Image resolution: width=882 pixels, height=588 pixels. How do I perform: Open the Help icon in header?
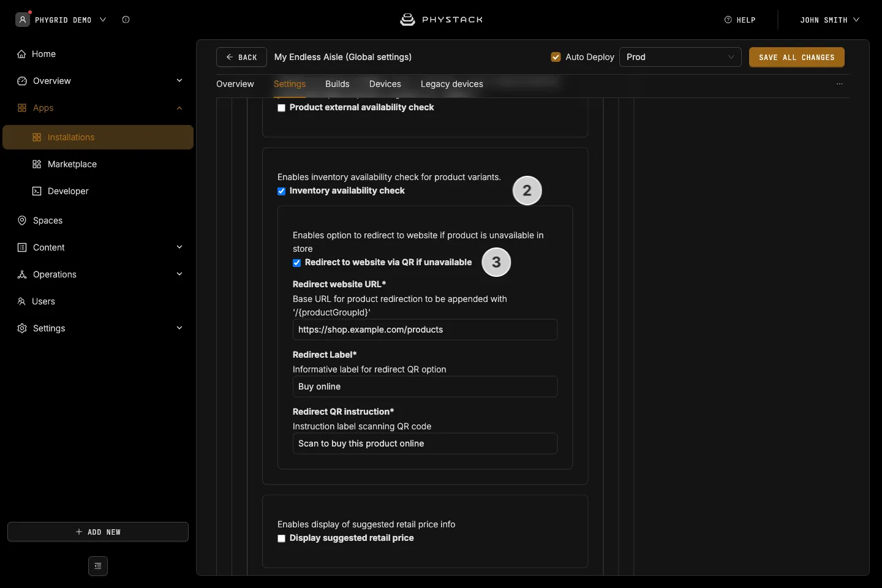coord(728,20)
